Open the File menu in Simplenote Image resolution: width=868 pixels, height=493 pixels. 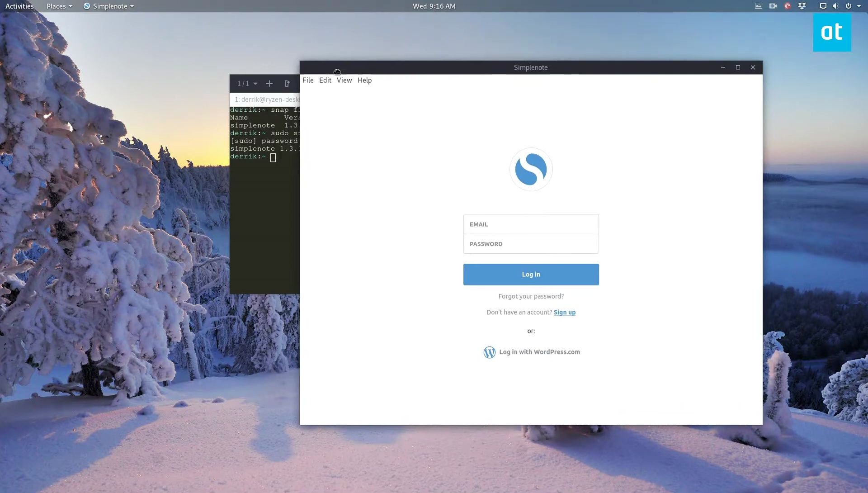(308, 81)
